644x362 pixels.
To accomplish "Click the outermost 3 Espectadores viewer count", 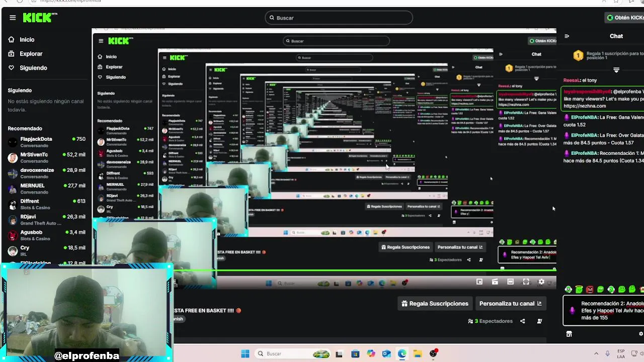I will point(490,321).
